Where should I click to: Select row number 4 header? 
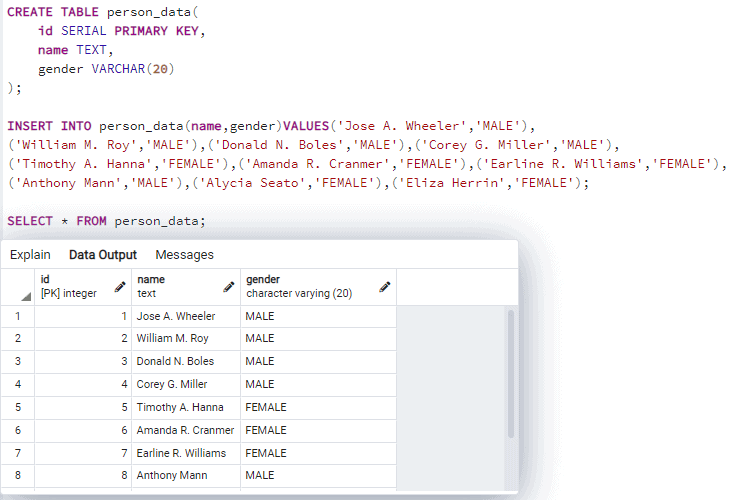click(17, 384)
